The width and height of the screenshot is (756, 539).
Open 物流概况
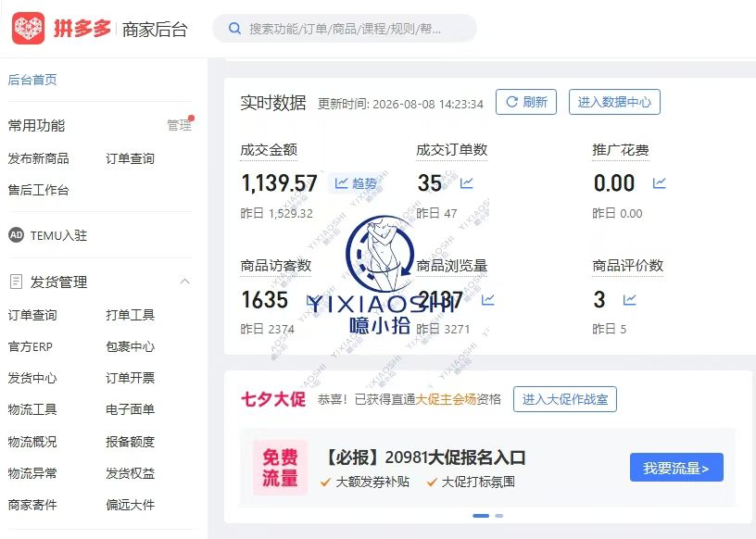tap(32, 442)
